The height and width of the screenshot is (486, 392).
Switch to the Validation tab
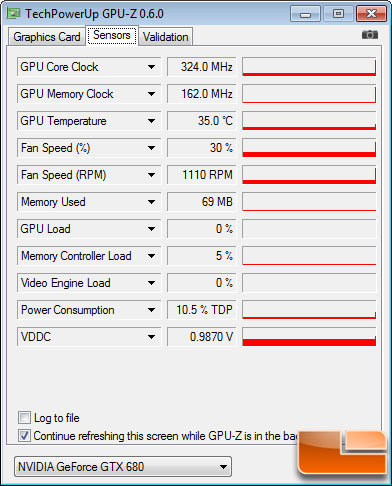click(166, 37)
